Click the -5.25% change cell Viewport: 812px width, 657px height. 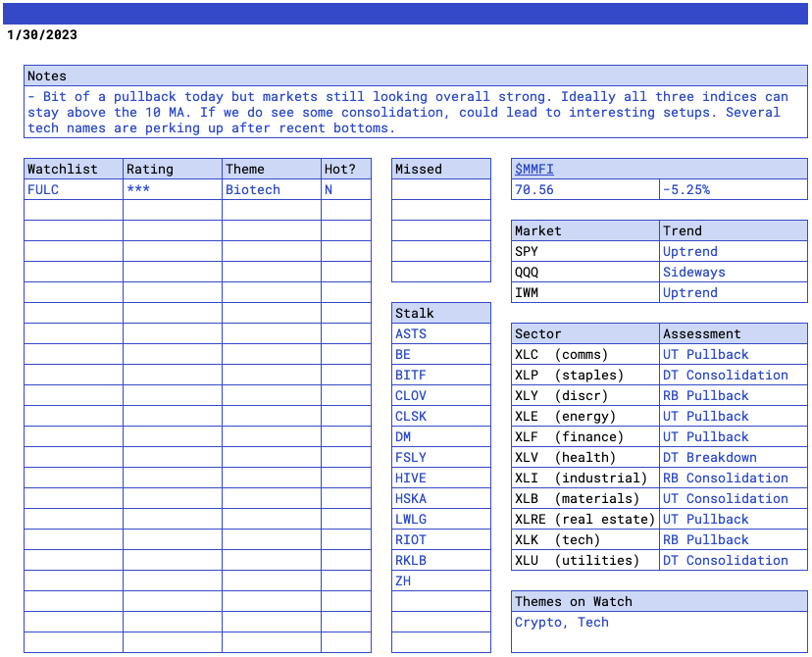click(x=734, y=189)
